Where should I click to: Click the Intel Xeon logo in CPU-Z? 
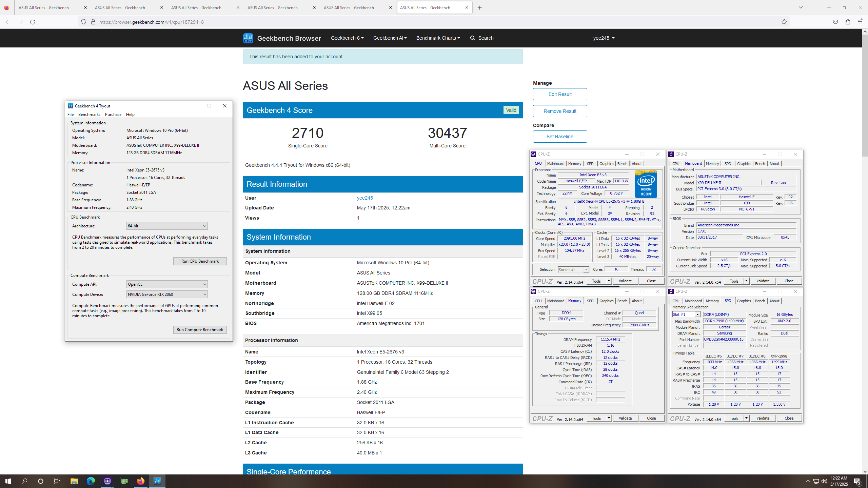coord(646,184)
